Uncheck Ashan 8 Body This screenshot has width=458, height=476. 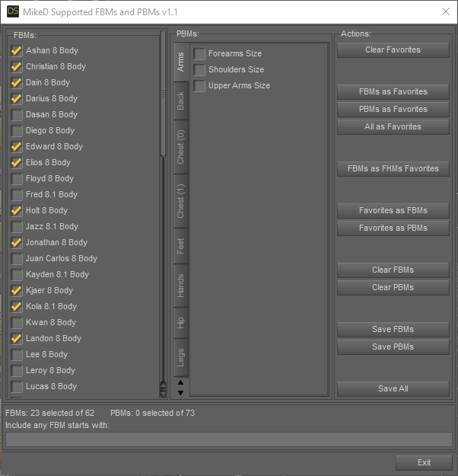pos(17,50)
